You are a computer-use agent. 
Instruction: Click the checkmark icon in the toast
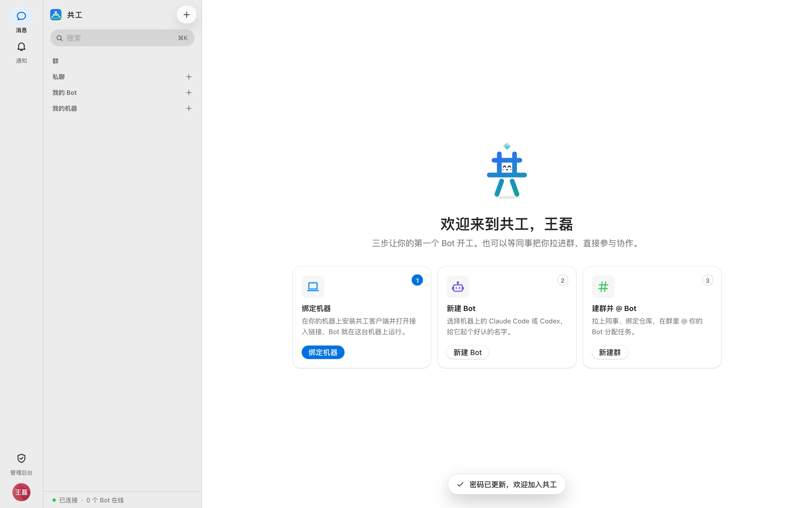[x=460, y=484]
